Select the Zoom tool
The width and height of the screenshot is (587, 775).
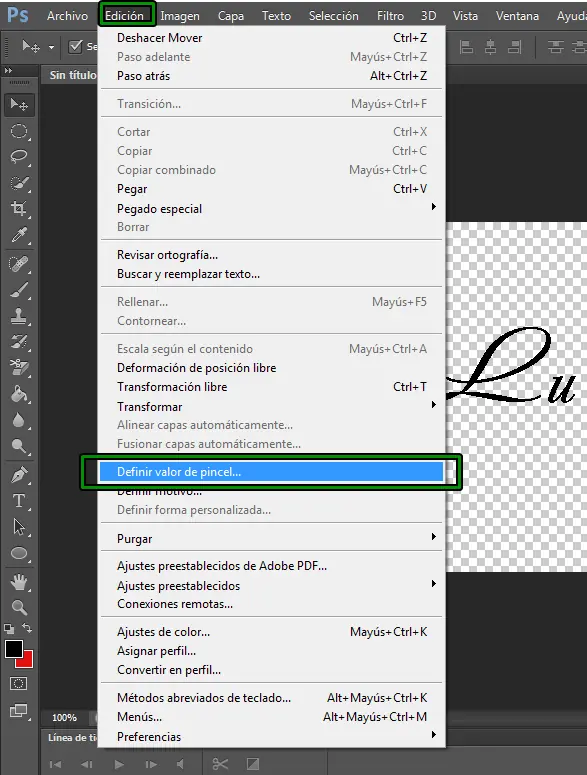coord(19,607)
